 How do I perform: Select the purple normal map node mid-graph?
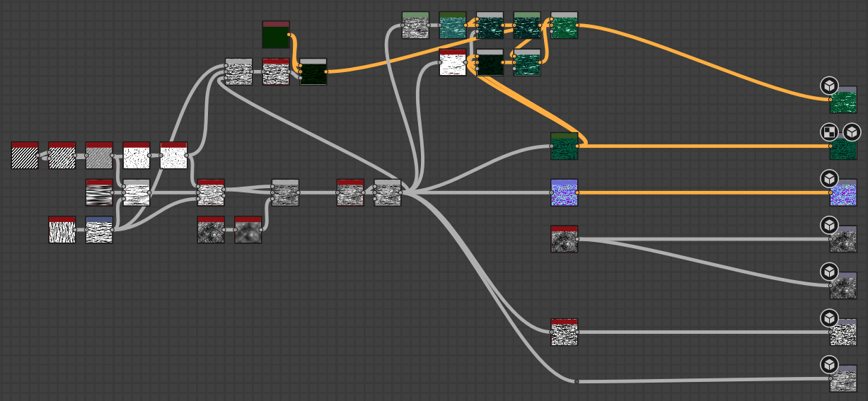tap(564, 193)
